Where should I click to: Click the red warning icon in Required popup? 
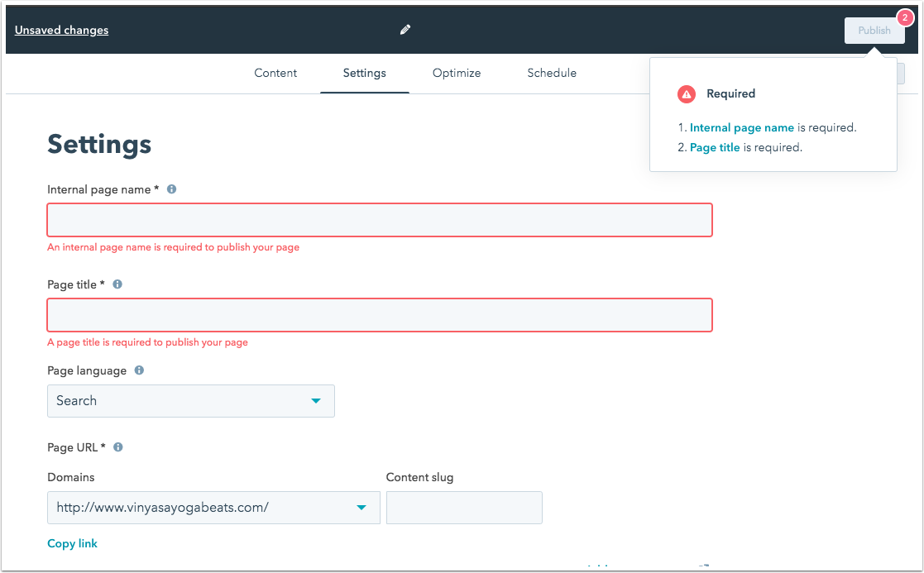[x=686, y=93]
